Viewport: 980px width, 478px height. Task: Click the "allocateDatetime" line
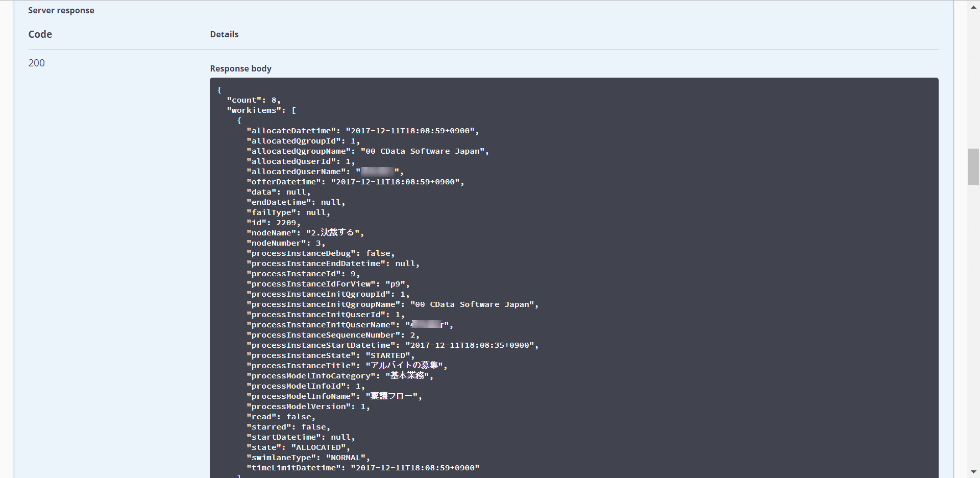[x=363, y=131]
